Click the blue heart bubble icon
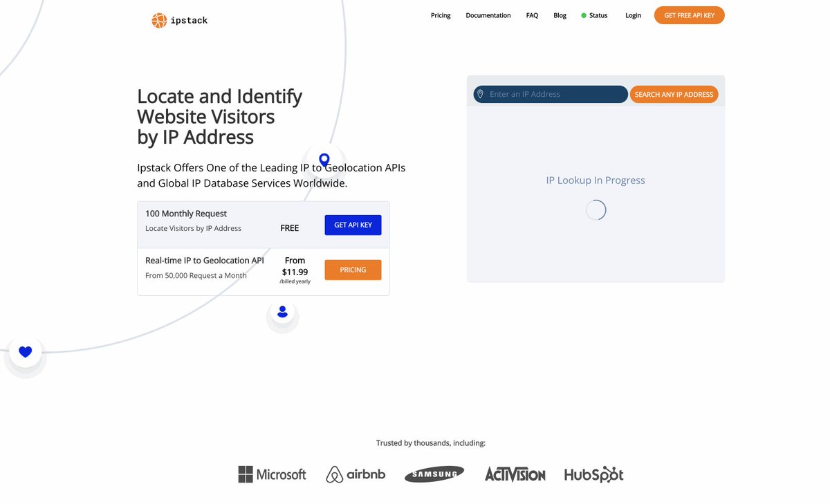Viewport: 830px width, 504px height. [x=26, y=352]
